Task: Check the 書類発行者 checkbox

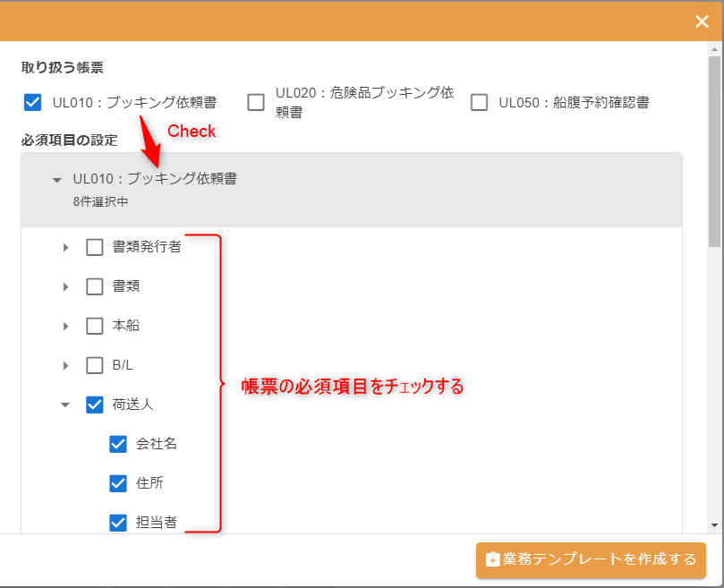Action: tap(95, 248)
